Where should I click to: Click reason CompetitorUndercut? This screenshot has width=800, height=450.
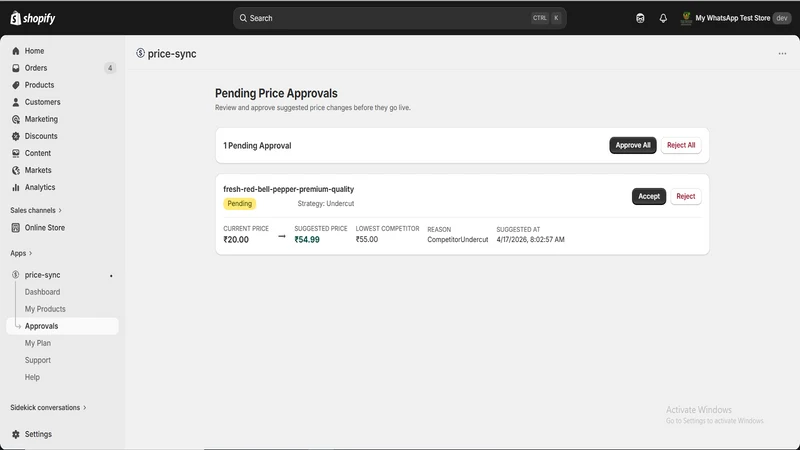(x=458, y=240)
